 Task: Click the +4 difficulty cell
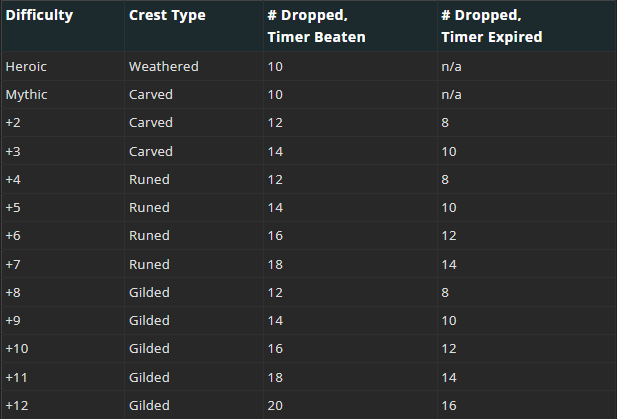click(13, 179)
